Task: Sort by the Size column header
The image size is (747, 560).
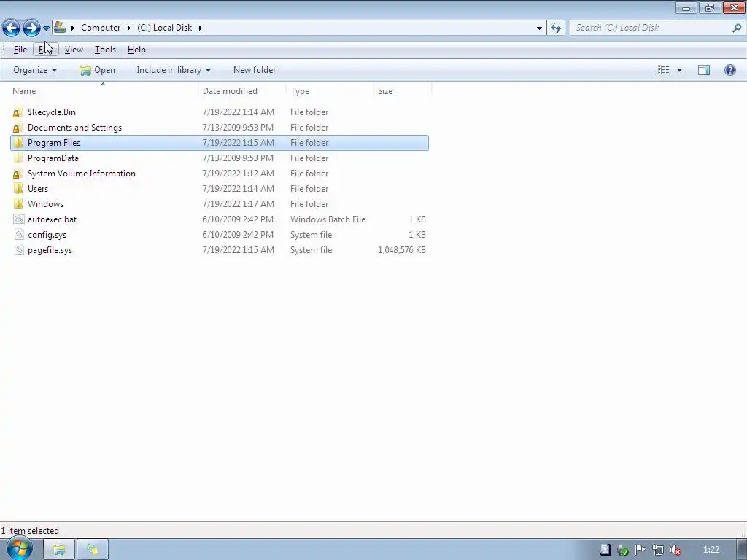Action: pos(402,91)
